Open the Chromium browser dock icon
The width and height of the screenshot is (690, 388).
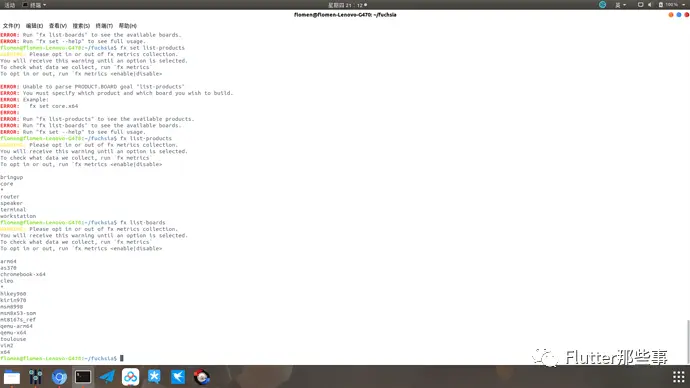point(59,377)
